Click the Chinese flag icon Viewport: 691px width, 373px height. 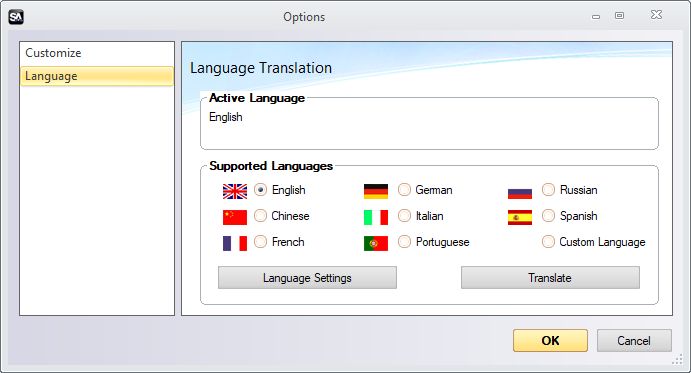(x=234, y=217)
